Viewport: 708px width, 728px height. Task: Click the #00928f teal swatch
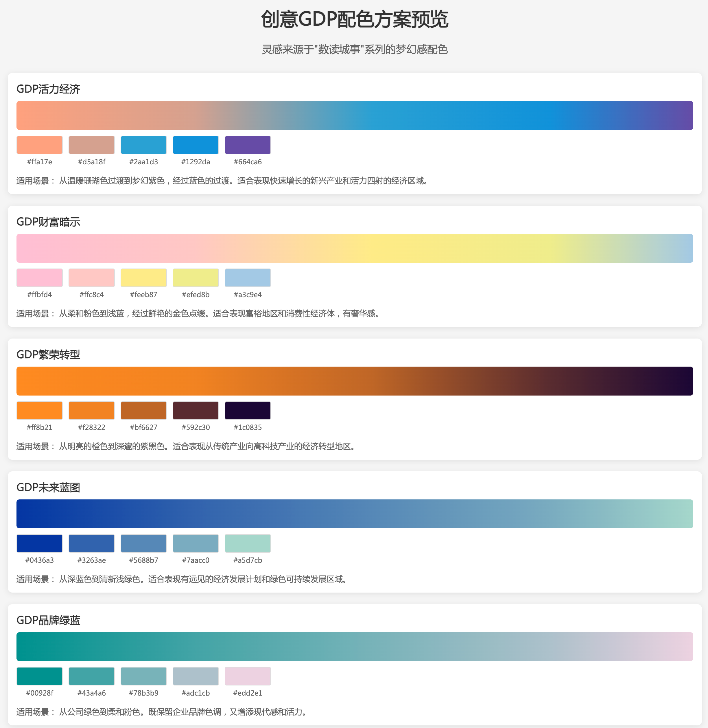click(39, 676)
